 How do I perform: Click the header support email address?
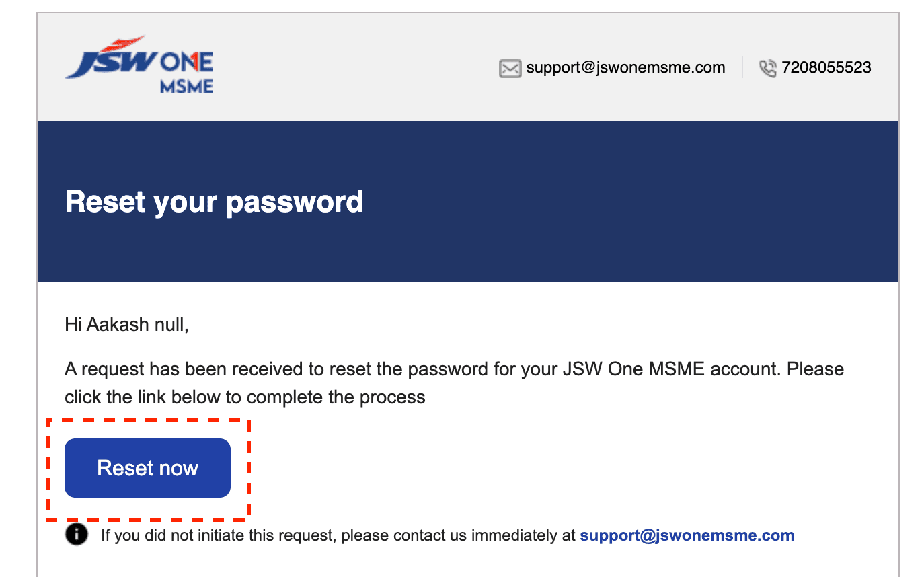click(x=625, y=67)
